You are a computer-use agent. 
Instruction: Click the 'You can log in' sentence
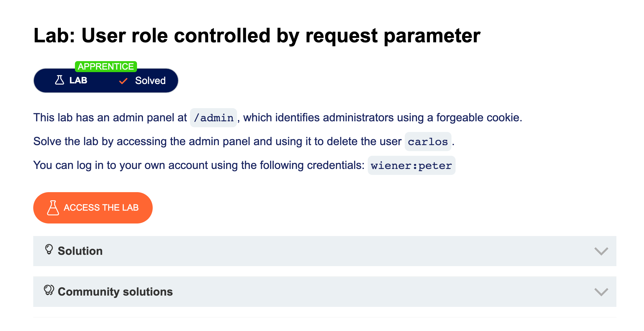tap(199, 165)
